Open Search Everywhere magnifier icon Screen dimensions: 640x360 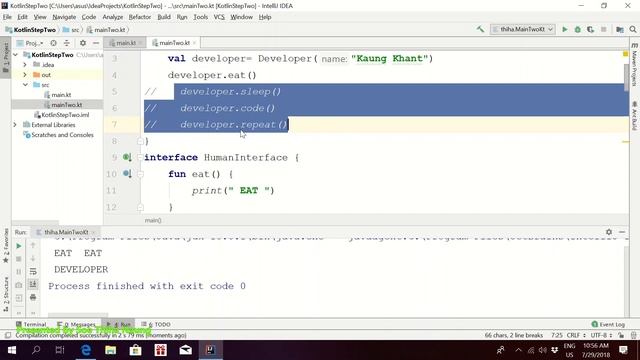tap(633, 29)
